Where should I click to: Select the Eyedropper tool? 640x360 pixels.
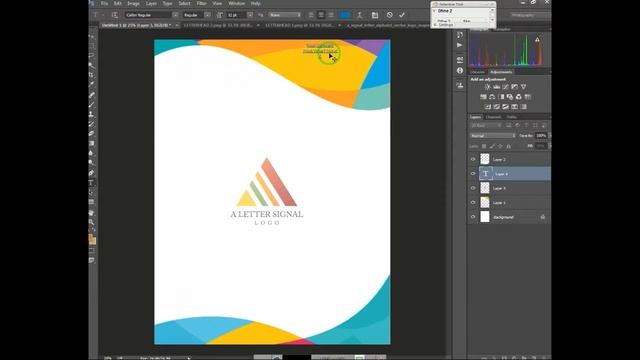(x=91, y=84)
